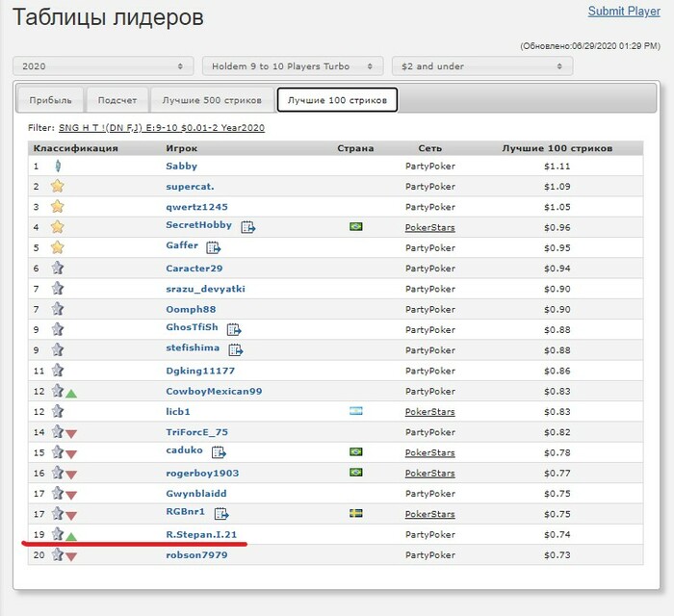Click the $1.11 value in Sabby row
The image size is (674, 616).
pos(557,166)
